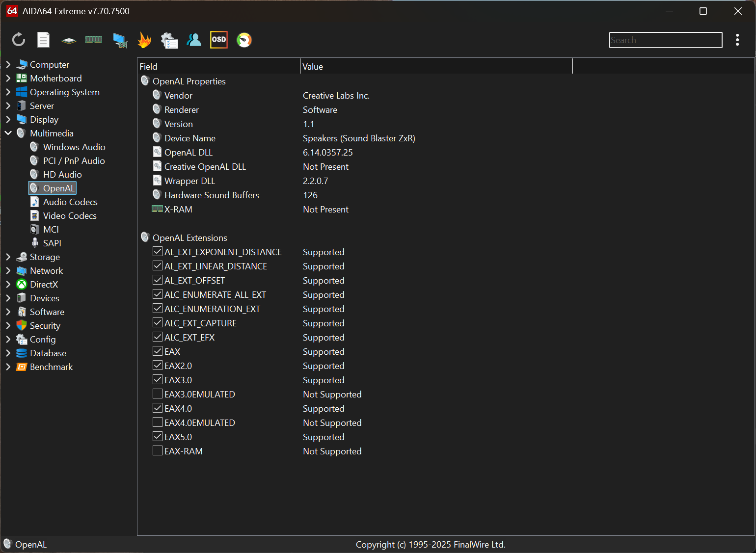Click the X-RAM memory chip icon

157,209
